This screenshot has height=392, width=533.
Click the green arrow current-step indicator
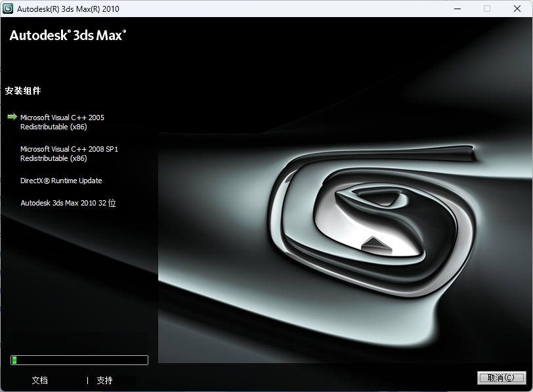[x=12, y=117]
